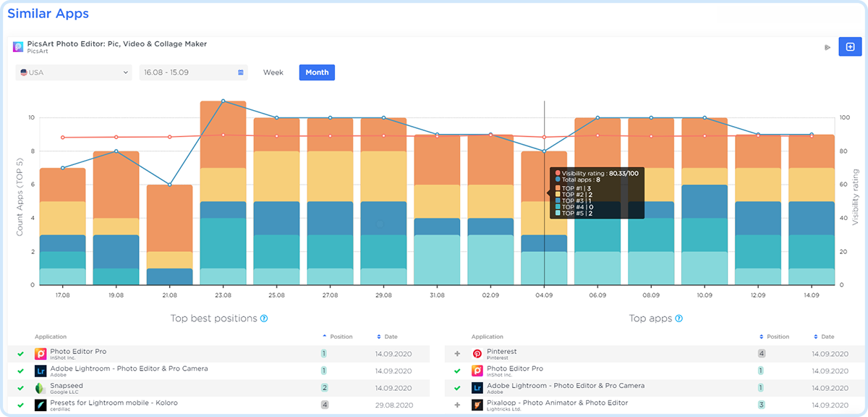Screen dimensions: 868x417
Task: Click Presets for Lightroom Koloro icon
Action: [x=41, y=405]
